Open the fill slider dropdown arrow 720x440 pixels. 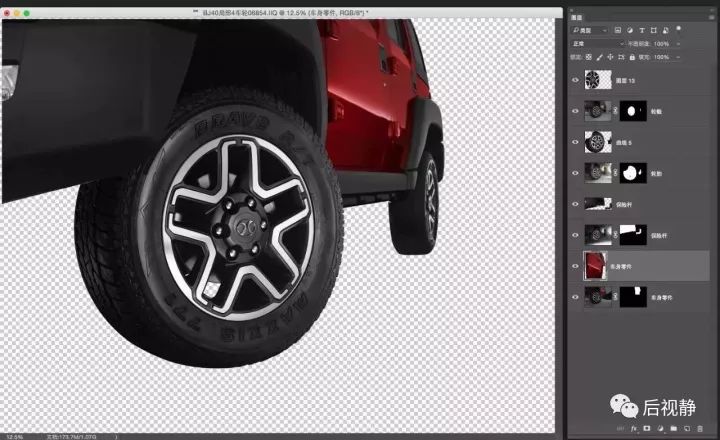678,57
